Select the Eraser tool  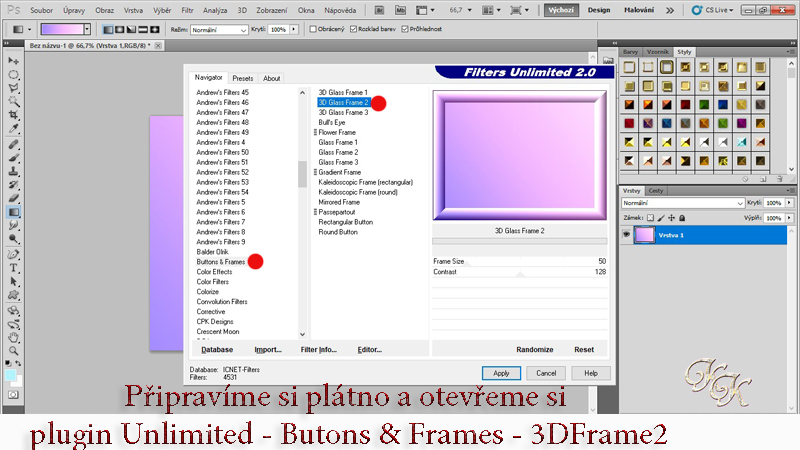pos(13,199)
